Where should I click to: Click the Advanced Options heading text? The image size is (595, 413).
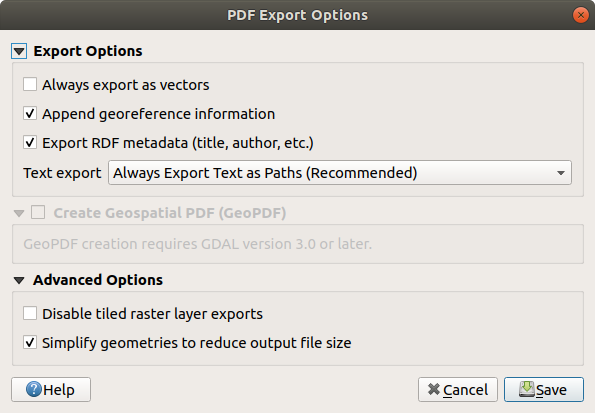(98, 280)
